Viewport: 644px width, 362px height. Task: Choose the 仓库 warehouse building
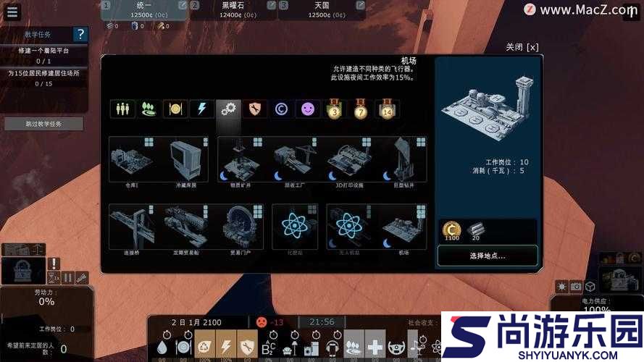click(132, 161)
